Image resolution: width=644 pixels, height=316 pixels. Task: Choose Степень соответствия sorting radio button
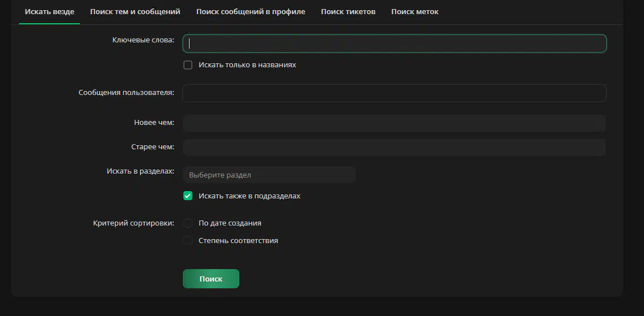click(188, 240)
